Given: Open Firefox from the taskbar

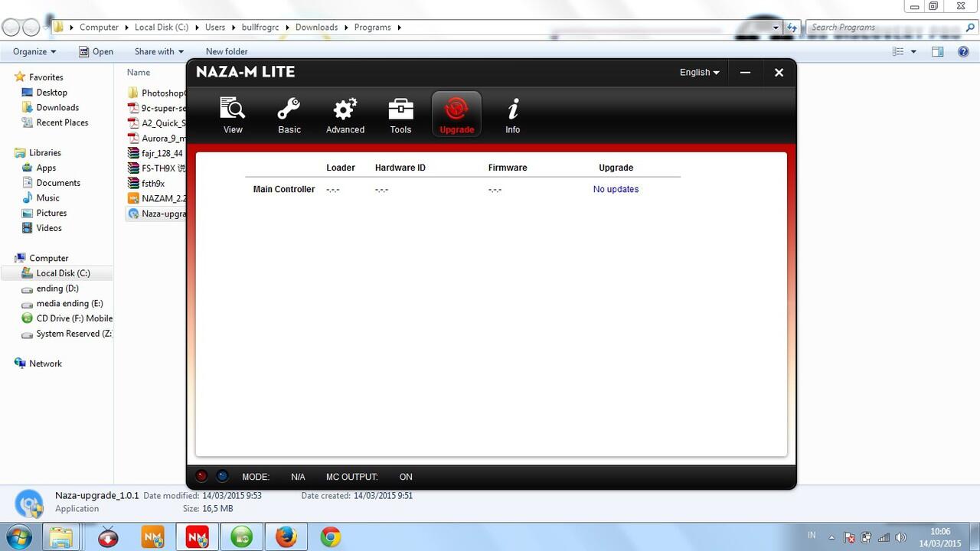Looking at the screenshot, I should pos(286,537).
